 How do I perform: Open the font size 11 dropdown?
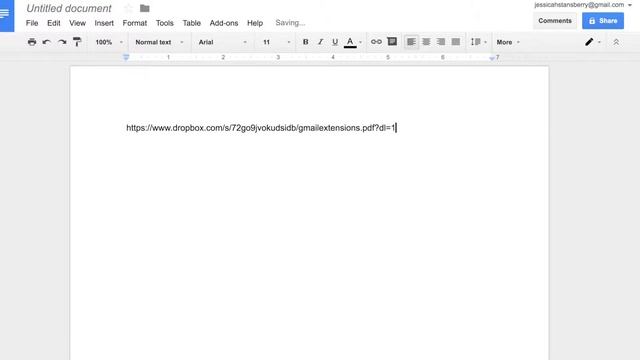(276, 42)
